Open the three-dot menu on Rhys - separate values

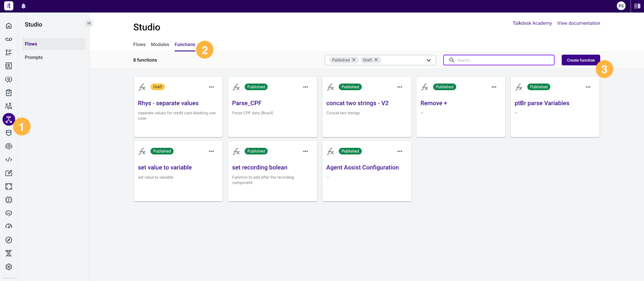pos(211,87)
